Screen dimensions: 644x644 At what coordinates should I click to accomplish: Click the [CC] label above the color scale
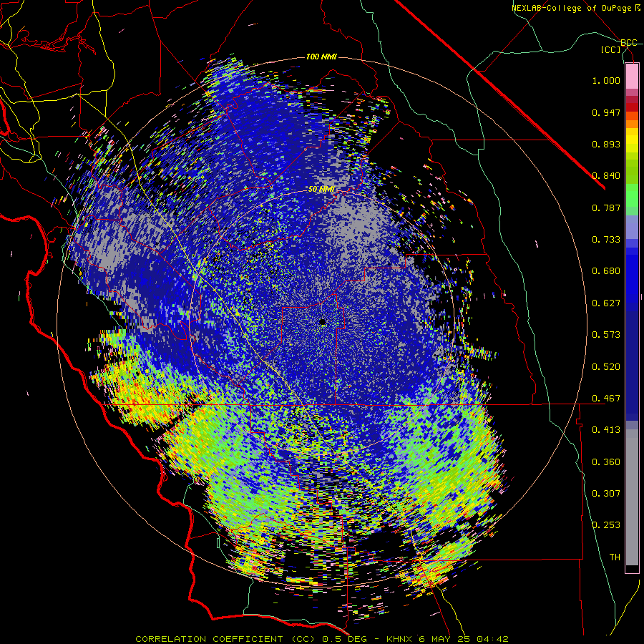[611, 49]
